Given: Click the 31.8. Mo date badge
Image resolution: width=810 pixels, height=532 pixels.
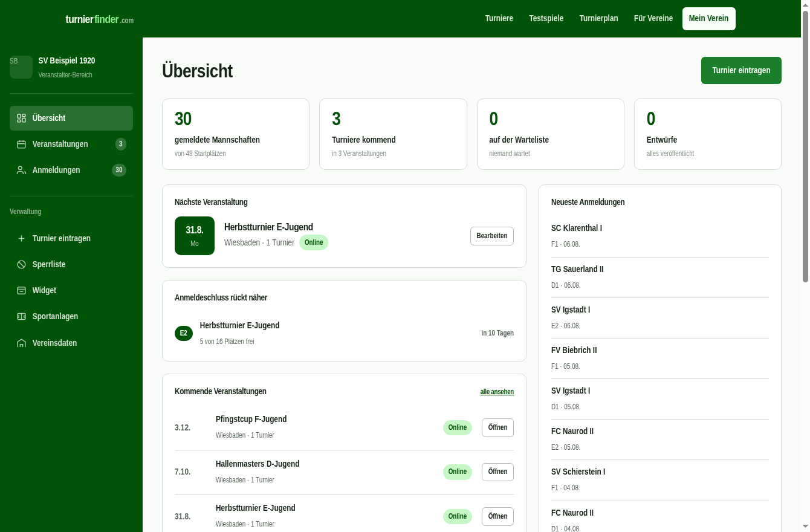Looking at the screenshot, I should pos(195,236).
